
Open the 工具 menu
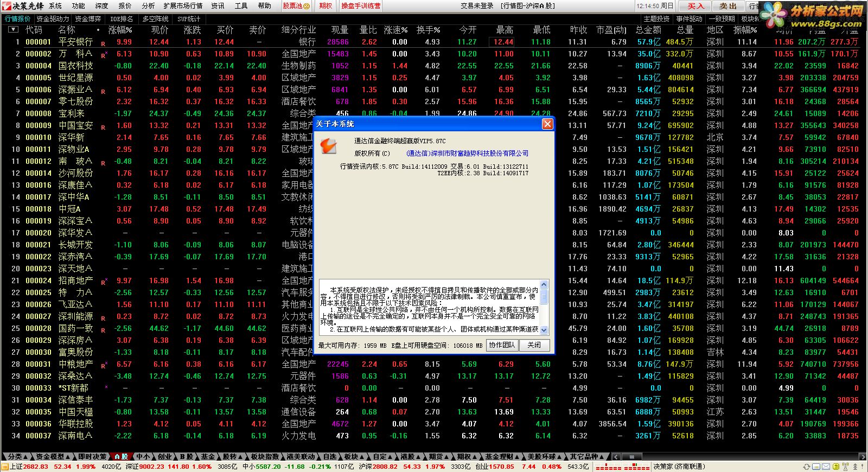tap(241, 6)
